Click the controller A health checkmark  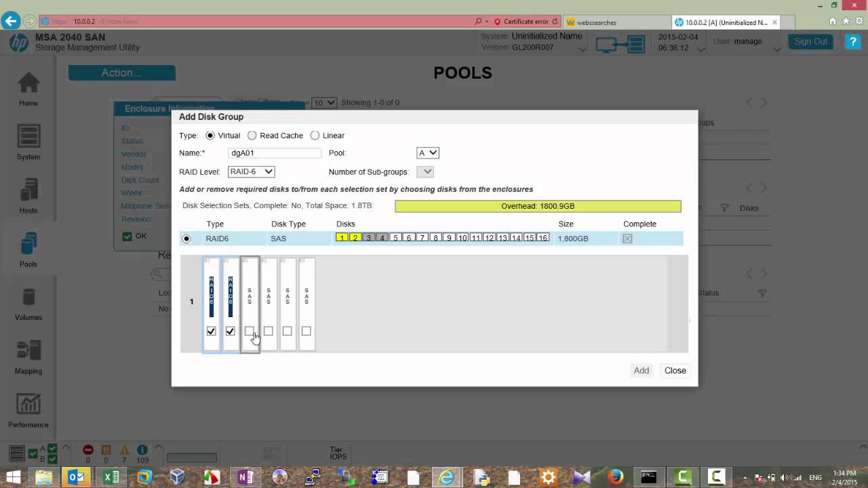(53, 449)
